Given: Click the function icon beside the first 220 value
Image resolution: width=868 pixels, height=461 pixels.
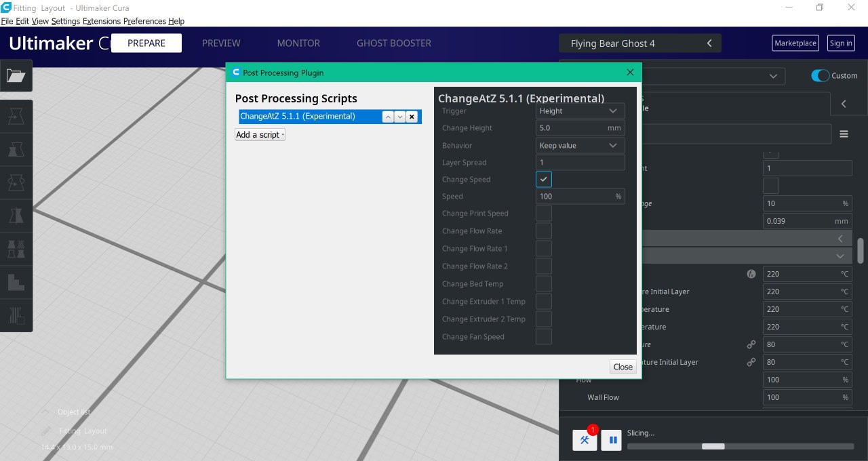Looking at the screenshot, I should tap(751, 274).
